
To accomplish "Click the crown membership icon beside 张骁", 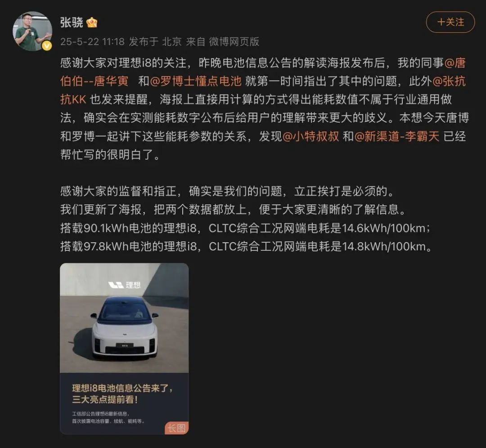I will tap(92, 23).
